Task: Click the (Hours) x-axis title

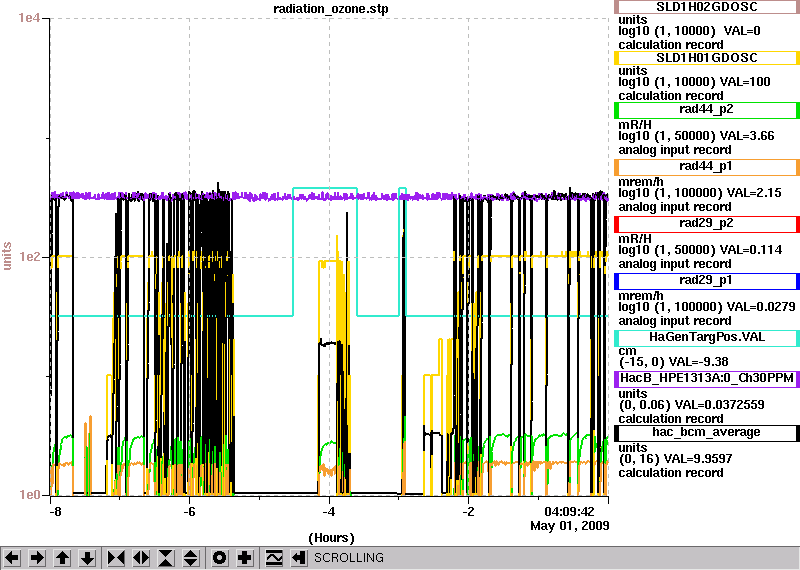Action: point(331,538)
